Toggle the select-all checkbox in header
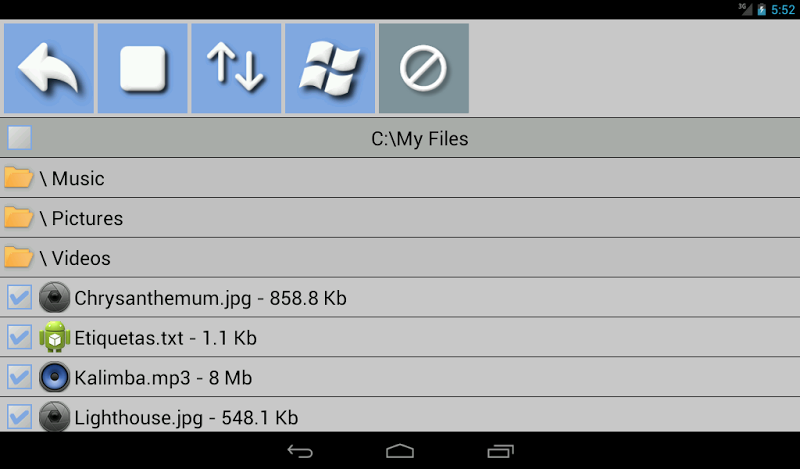This screenshot has height=469, width=800. pos(19,138)
